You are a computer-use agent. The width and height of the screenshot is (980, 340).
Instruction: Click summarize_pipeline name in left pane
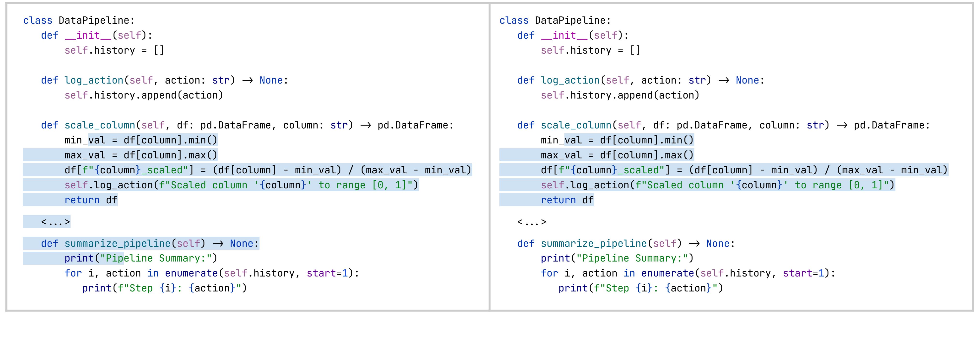click(117, 243)
